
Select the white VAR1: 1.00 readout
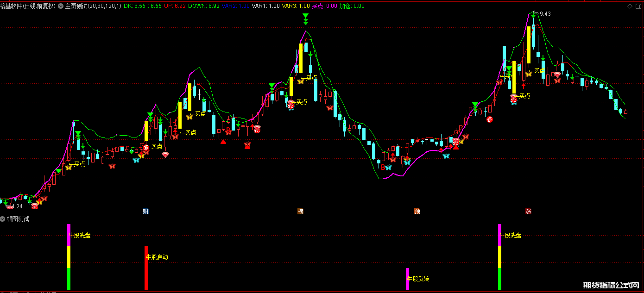[266, 6]
